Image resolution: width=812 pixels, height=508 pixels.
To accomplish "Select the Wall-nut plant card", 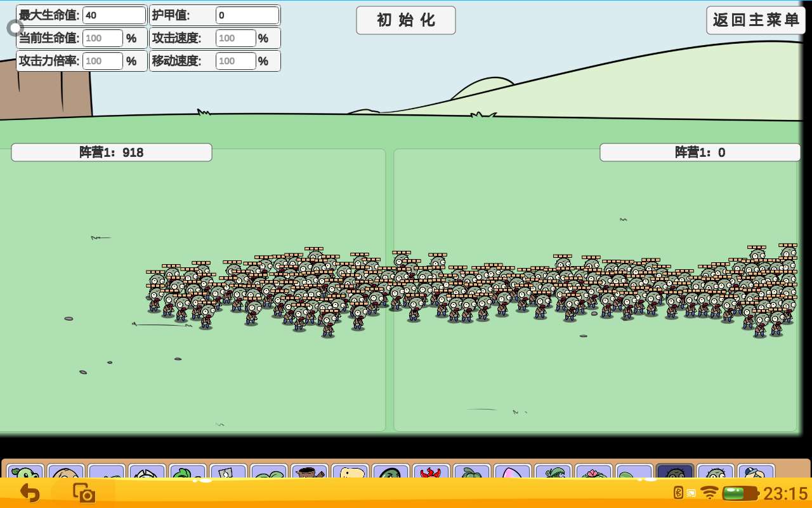I will click(65, 472).
